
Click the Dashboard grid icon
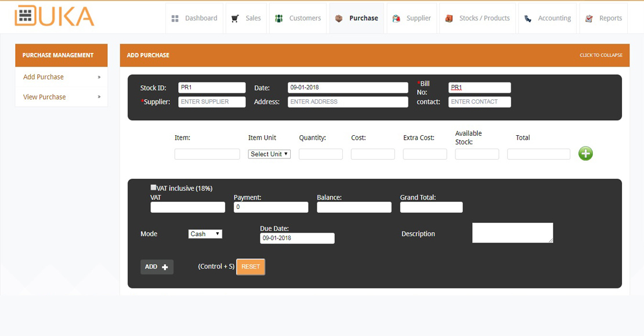tap(175, 19)
